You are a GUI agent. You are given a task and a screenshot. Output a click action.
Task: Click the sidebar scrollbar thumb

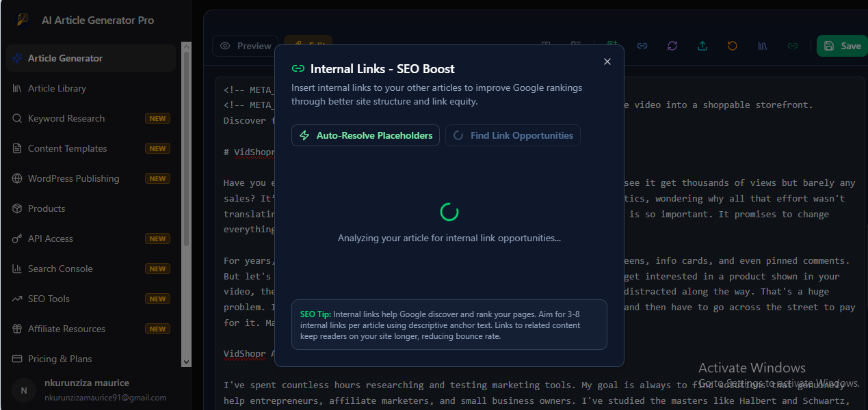(x=186, y=149)
